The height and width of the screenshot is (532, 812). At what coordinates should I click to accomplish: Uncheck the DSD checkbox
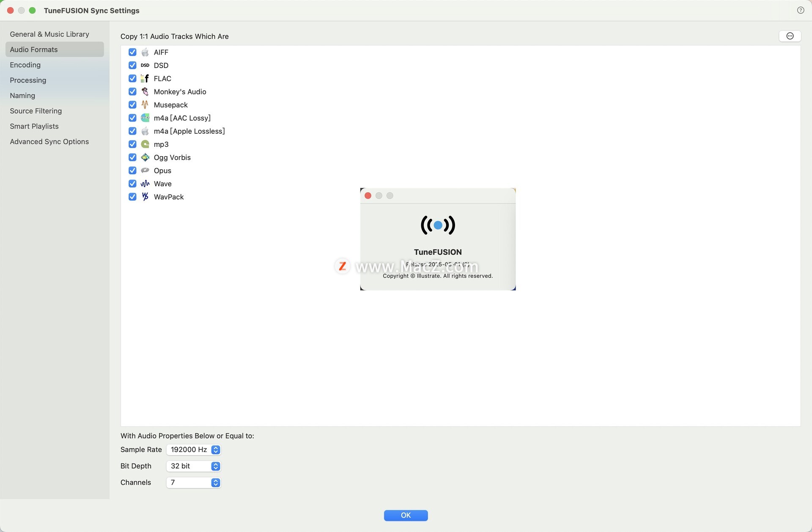132,65
